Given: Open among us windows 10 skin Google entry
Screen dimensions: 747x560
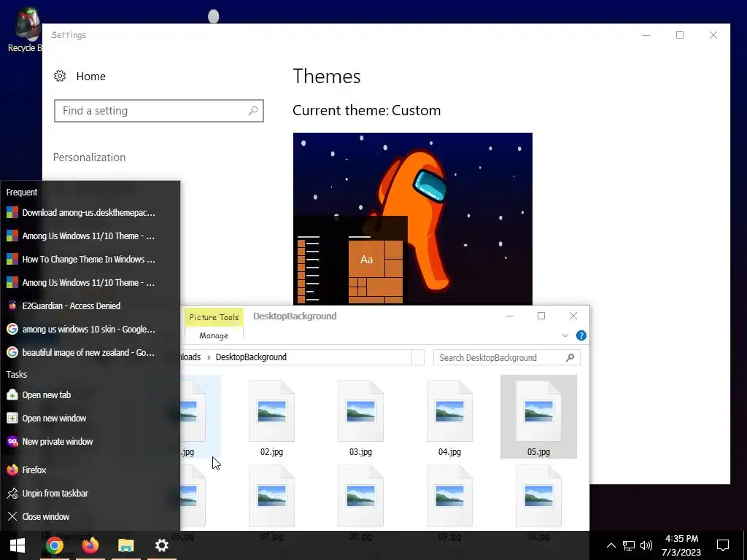Looking at the screenshot, I should [x=90, y=329].
